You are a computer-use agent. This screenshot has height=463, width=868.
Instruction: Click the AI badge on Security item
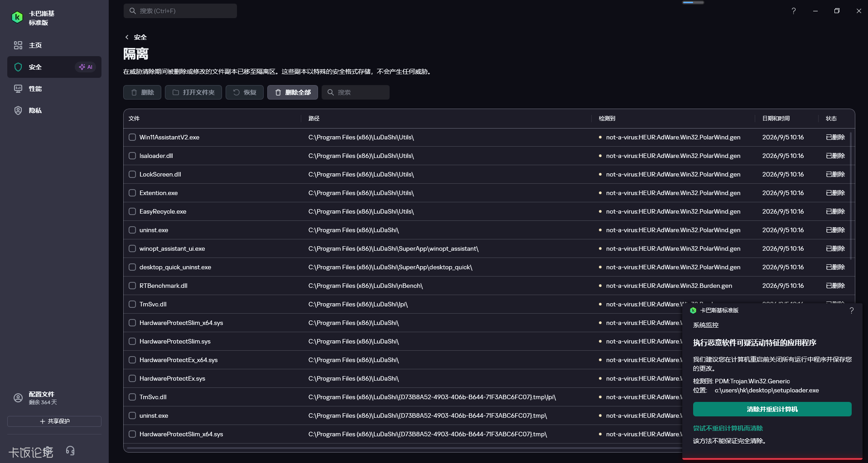(x=86, y=67)
